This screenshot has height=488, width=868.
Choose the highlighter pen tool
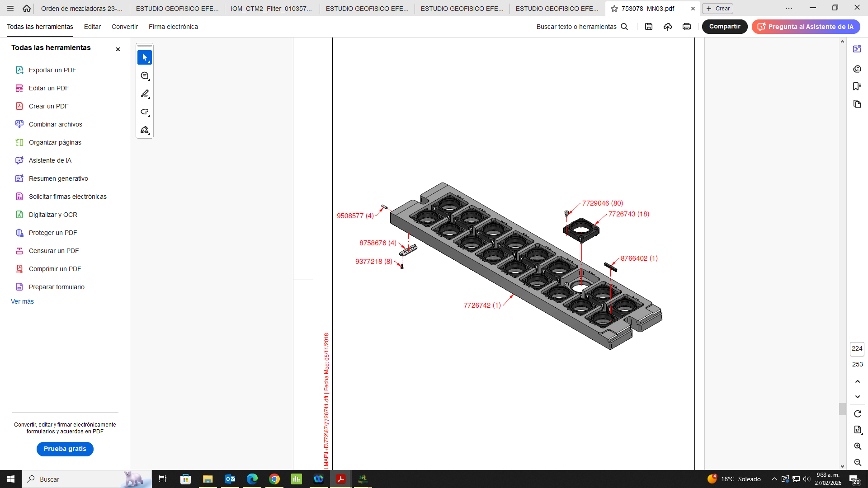click(145, 94)
